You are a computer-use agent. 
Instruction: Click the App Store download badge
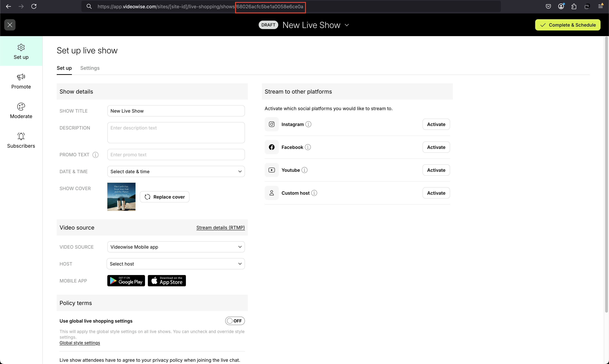[x=167, y=281]
